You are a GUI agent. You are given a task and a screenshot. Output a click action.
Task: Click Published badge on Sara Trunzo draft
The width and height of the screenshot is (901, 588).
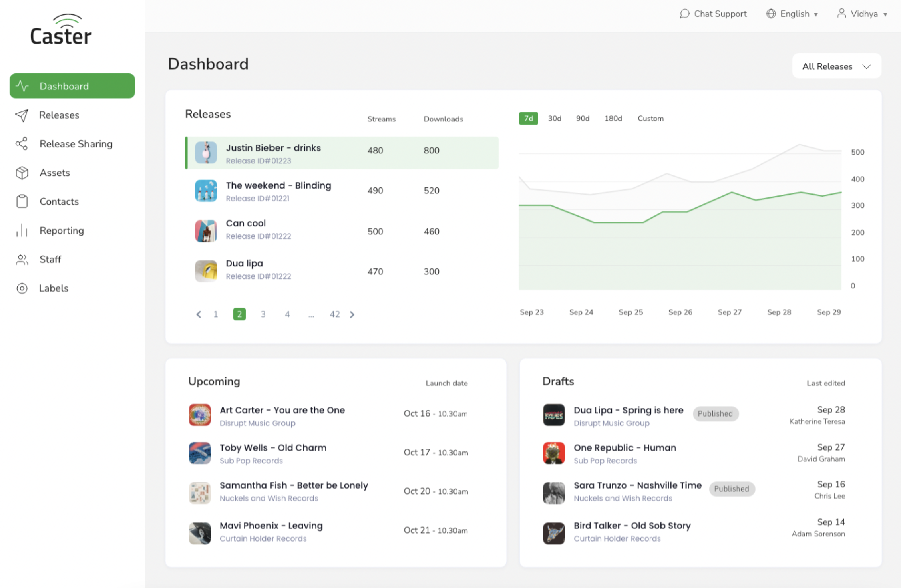tap(732, 489)
